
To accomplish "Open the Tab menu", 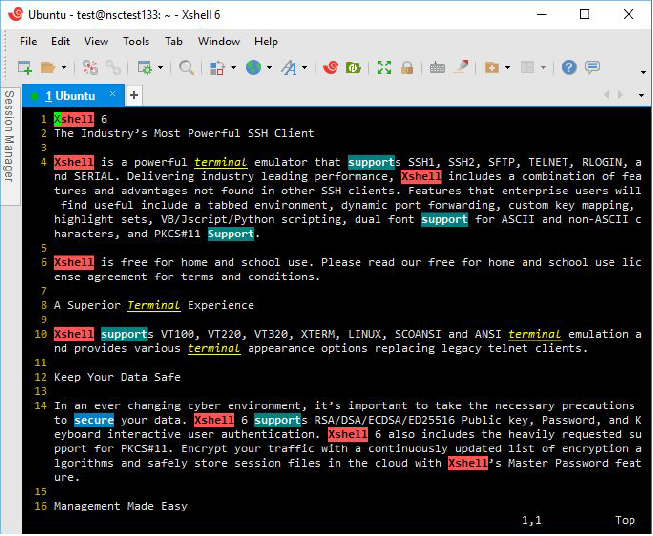I will 174,41.
